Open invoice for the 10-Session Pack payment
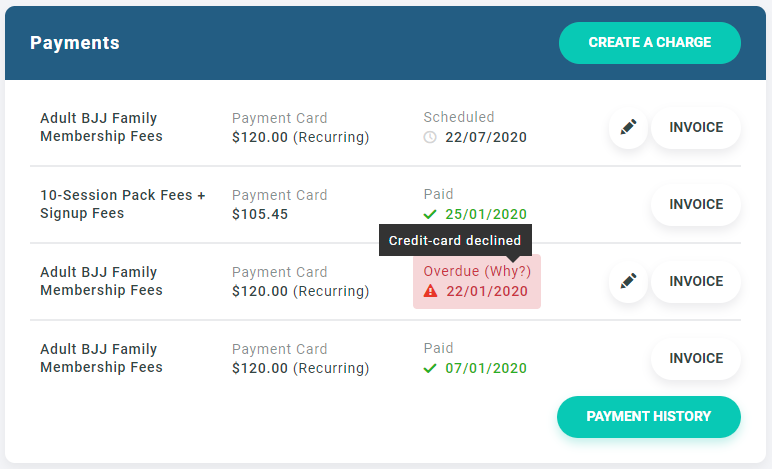 pyautogui.click(x=696, y=205)
